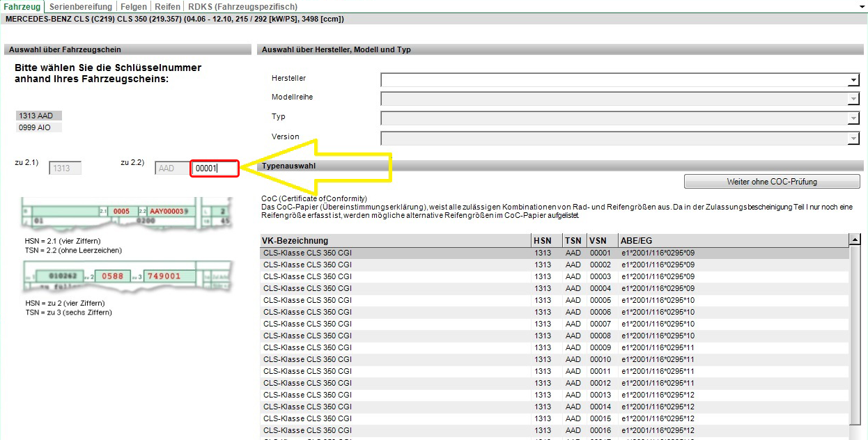The image size is (868, 440).
Task: Select the row with VSN 00015
Action: (x=555, y=418)
